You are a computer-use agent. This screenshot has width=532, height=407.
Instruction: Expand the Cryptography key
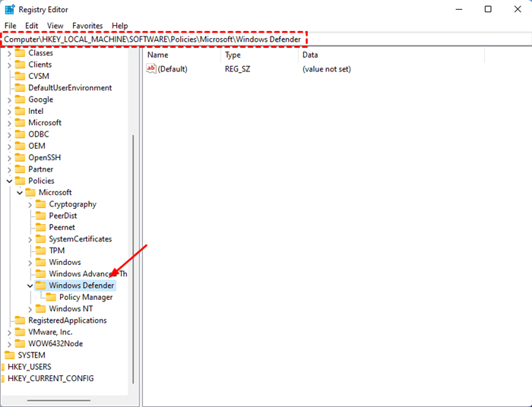[x=30, y=205]
